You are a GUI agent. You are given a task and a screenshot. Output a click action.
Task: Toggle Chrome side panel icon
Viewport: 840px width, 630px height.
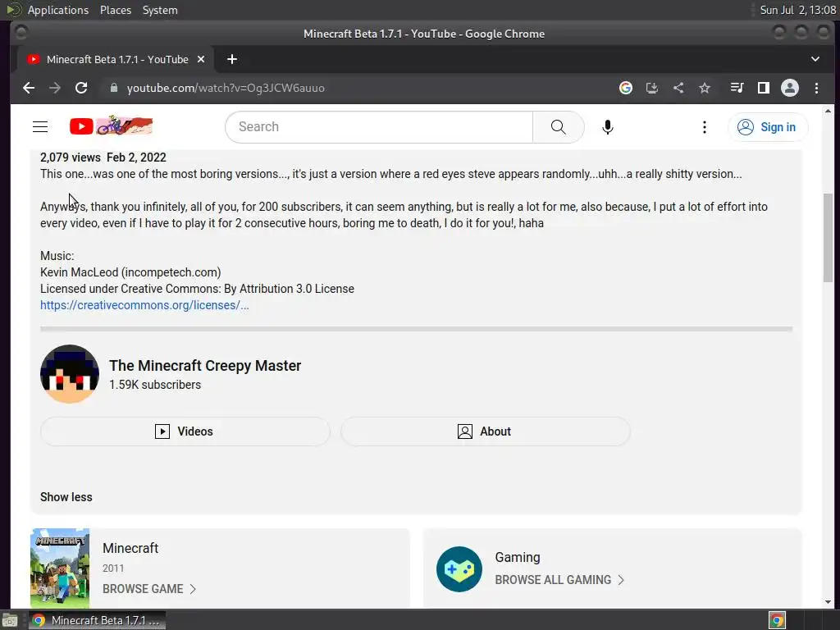tap(764, 88)
